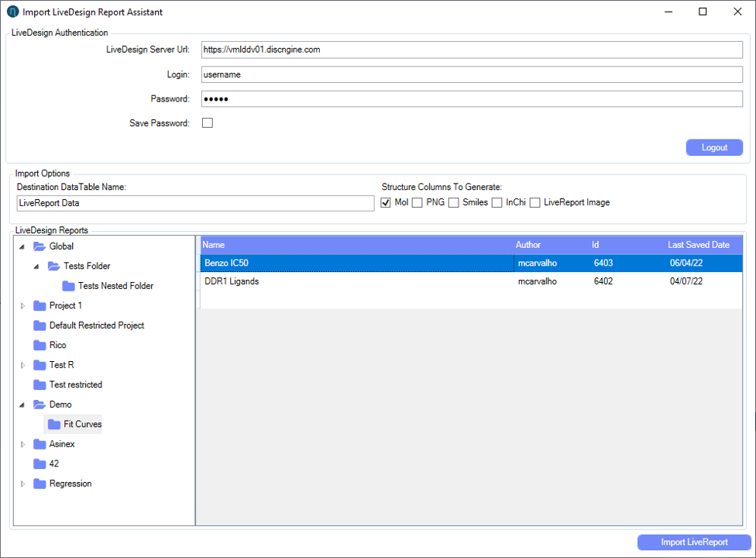The width and height of the screenshot is (756, 558).
Task: Enable the Save Password checkbox
Action: [x=208, y=123]
